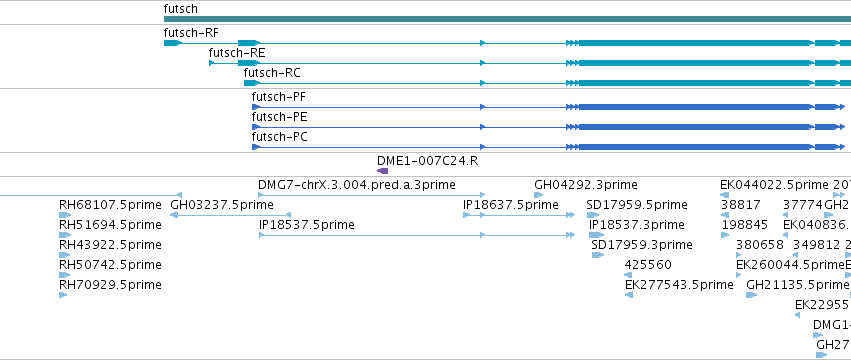
Task: Select feature labeled 38817
Action: (741, 205)
